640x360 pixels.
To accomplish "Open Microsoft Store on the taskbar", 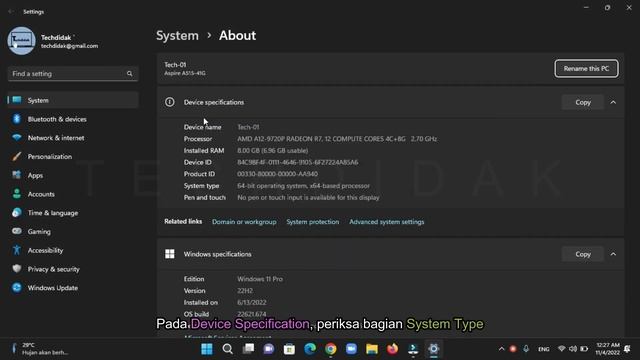I will 289,349.
